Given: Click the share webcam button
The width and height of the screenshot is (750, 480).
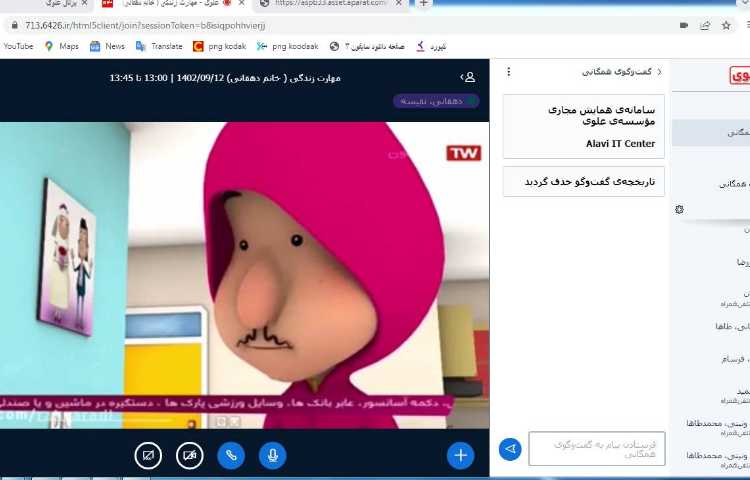Looking at the screenshot, I should pyautogui.click(x=190, y=455).
